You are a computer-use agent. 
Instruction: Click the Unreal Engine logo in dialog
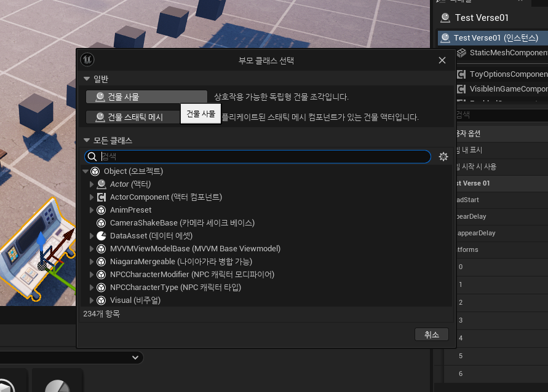(x=87, y=60)
